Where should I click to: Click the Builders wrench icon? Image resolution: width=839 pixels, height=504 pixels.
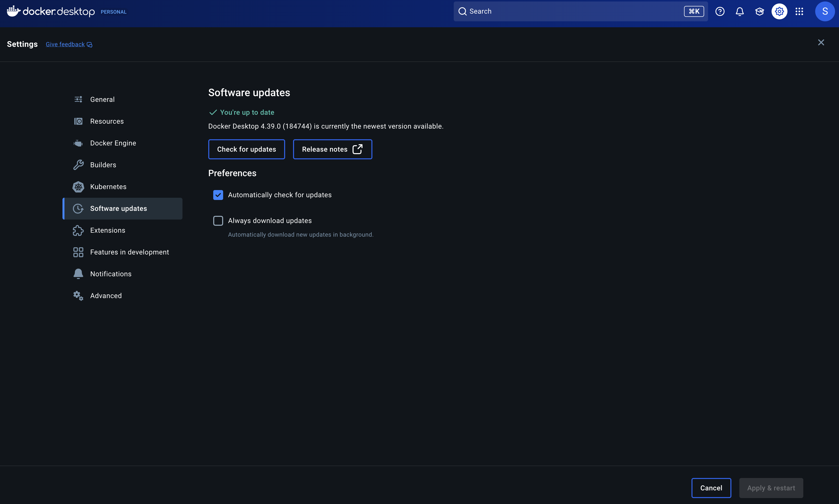[78, 165]
